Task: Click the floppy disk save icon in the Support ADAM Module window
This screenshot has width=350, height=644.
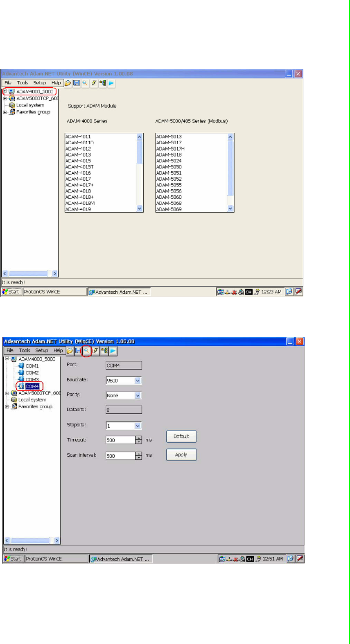Action: [x=76, y=83]
